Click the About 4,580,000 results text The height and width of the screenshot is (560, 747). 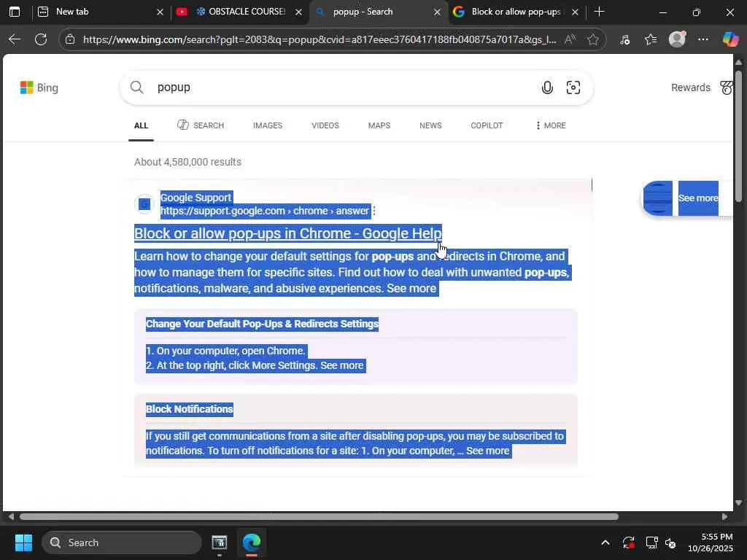(187, 162)
